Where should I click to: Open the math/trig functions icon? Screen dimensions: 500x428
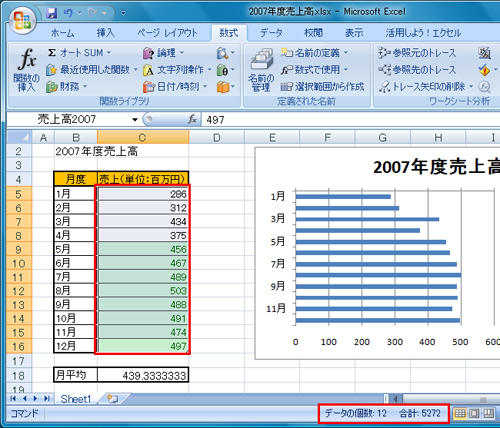point(225,70)
